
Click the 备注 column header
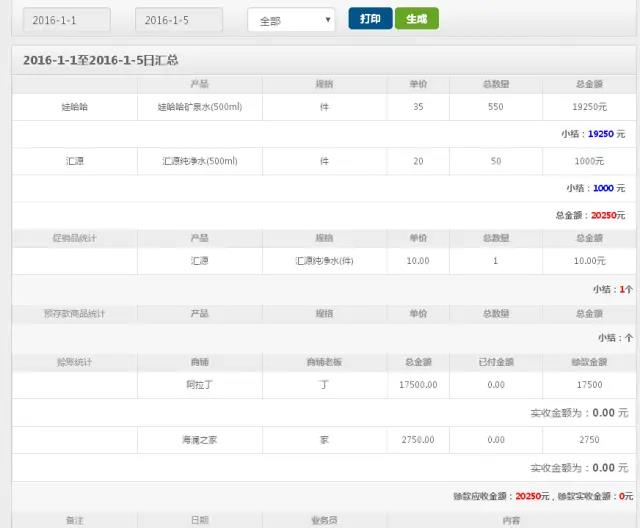point(75,520)
